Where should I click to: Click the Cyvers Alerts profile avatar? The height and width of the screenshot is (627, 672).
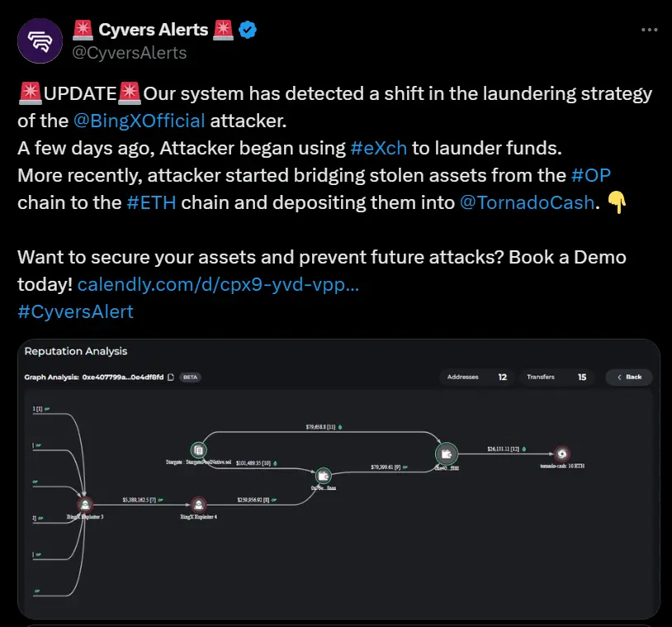[40, 40]
